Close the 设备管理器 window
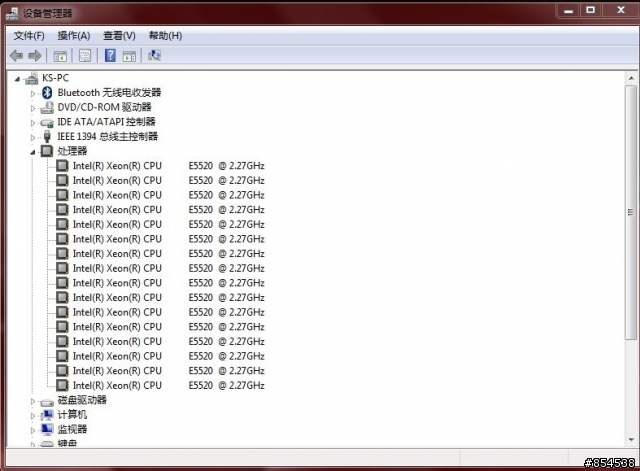This screenshot has width=640, height=471. (x=621, y=10)
